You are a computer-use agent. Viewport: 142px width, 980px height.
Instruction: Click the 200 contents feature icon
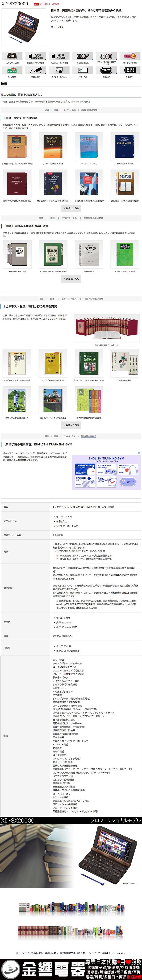point(12,56)
